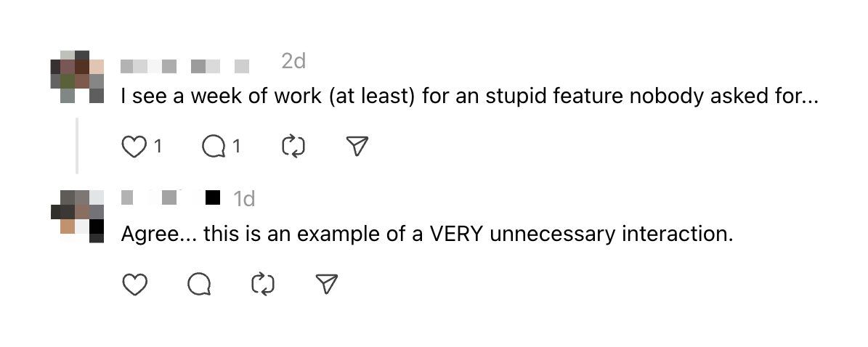Open username next to the 2d timestamp
The height and width of the screenshot is (347, 868).
185,66
